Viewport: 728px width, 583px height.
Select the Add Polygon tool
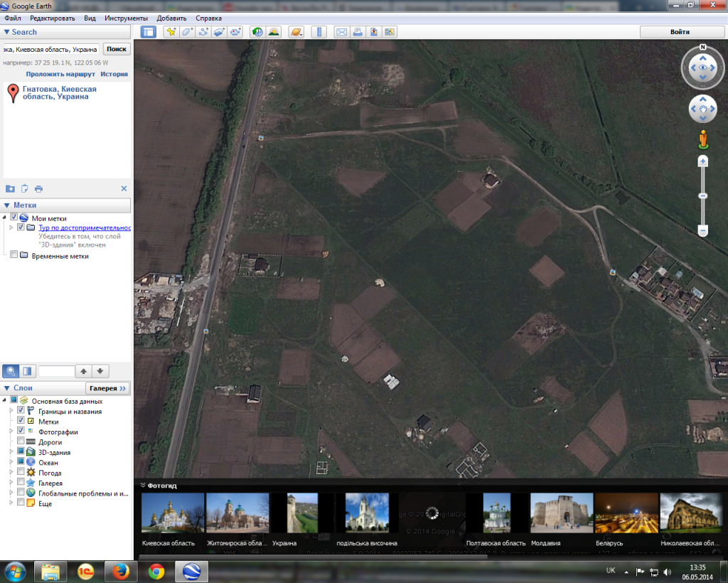187,32
